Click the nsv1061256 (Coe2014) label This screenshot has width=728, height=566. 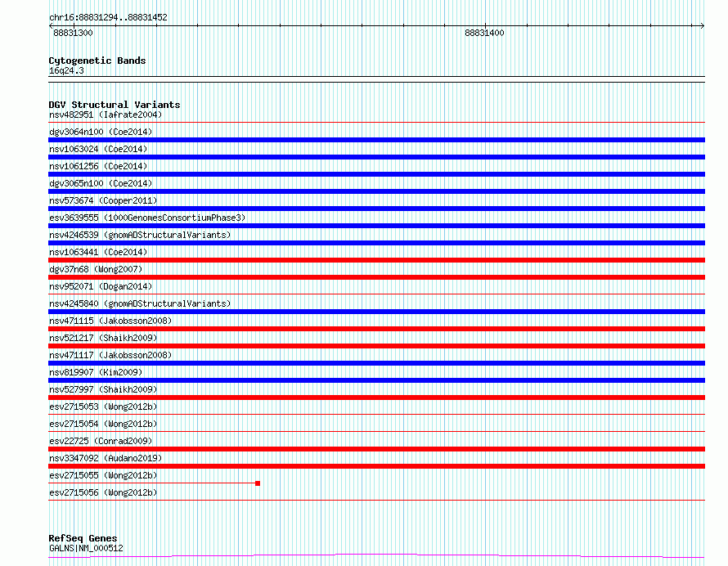tap(98, 166)
